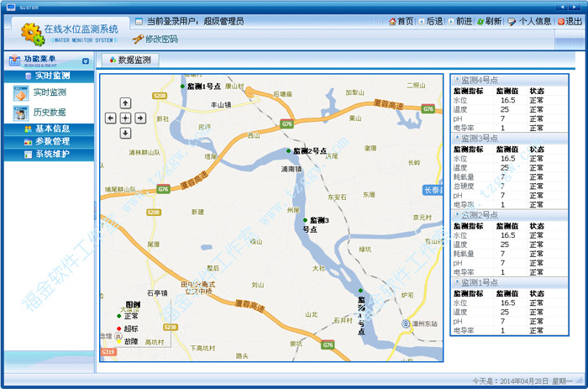The image size is (588, 389).
Task: Click the 石亭镇 label on map
Action: (x=157, y=293)
